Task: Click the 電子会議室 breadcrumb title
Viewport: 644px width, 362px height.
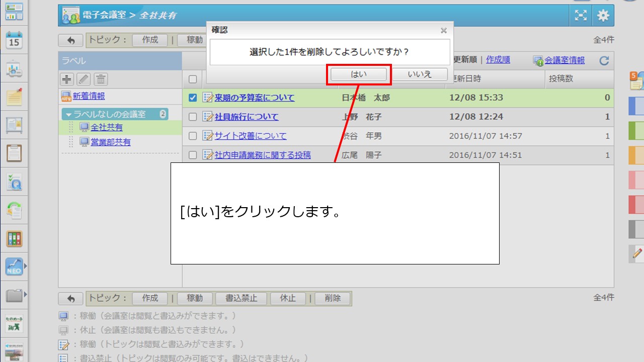Action: click(105, 15)
